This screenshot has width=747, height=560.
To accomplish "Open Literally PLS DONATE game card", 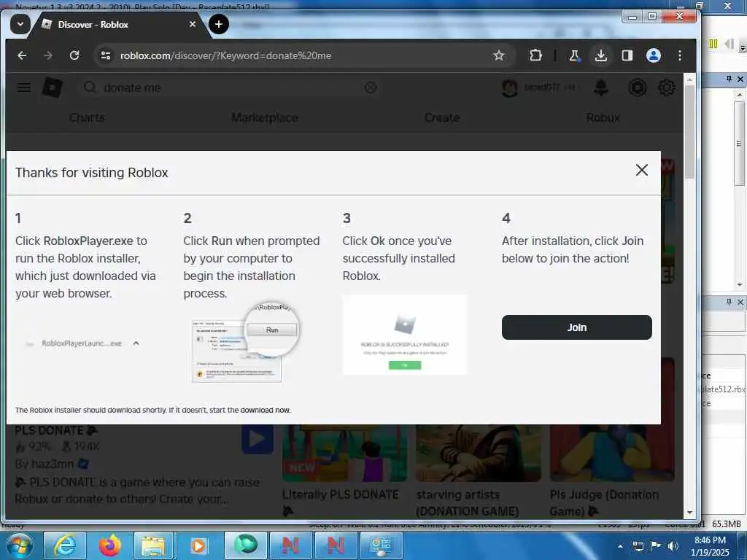I will pos(344,469).
